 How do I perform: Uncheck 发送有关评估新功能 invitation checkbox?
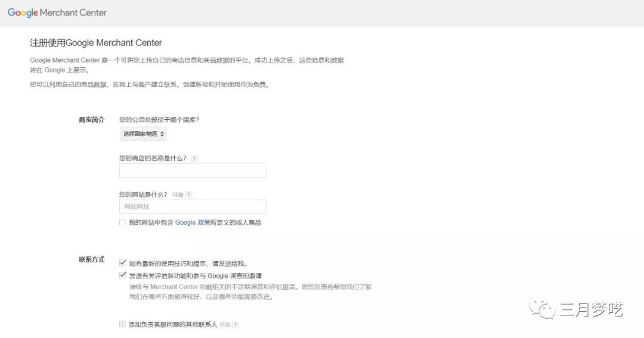[x=122, y=275]
